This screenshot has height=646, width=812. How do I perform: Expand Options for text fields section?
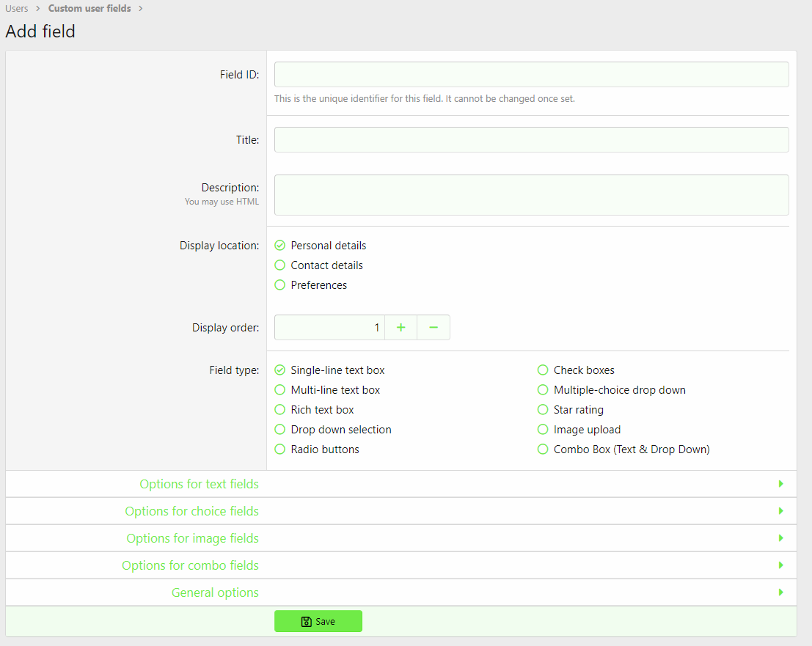(x=400, y=484)
